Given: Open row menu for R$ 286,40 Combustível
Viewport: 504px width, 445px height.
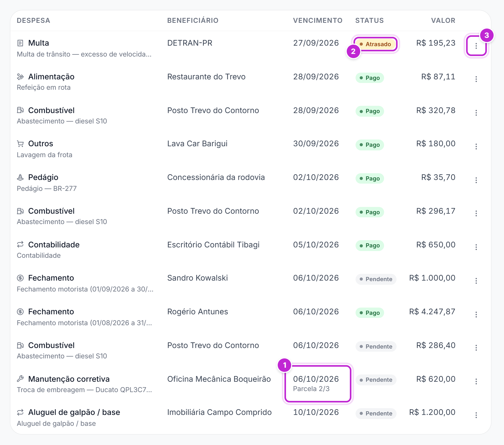Looking at the screenshot, I should click(476, 348).
